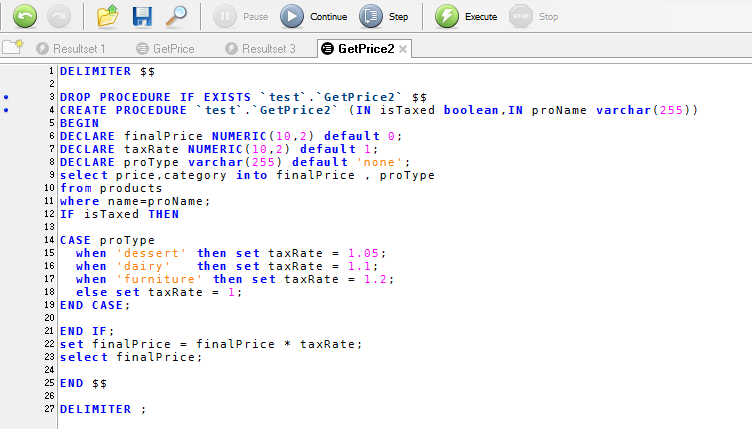752x429 pixels.
Task: Switch to the GetPrice tab
Action: [165, 48]
